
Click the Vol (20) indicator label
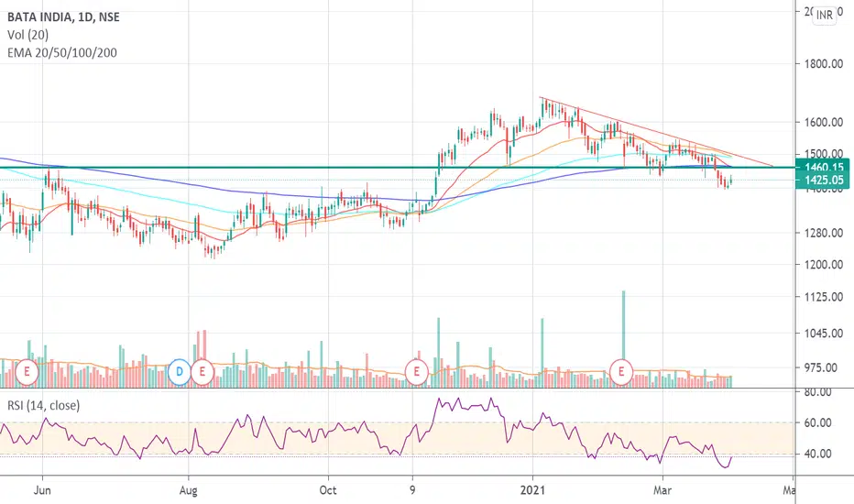coord(27,35)
